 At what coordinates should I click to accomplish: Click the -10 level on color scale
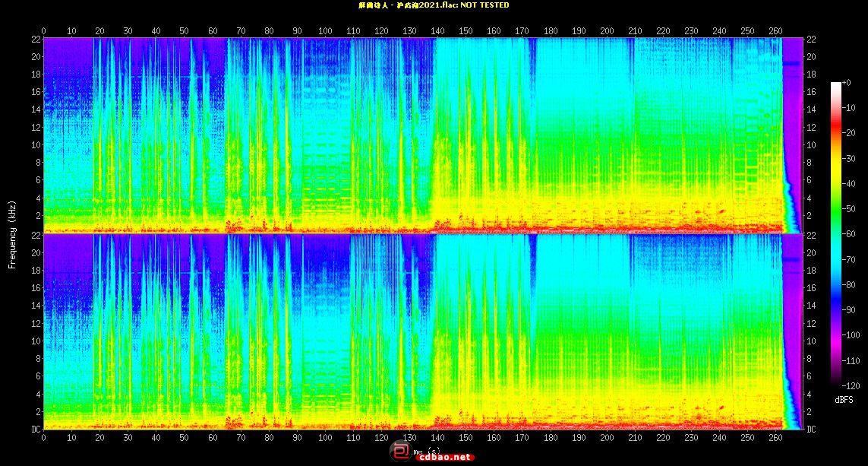pyautogui.click(x=848, y=107)
